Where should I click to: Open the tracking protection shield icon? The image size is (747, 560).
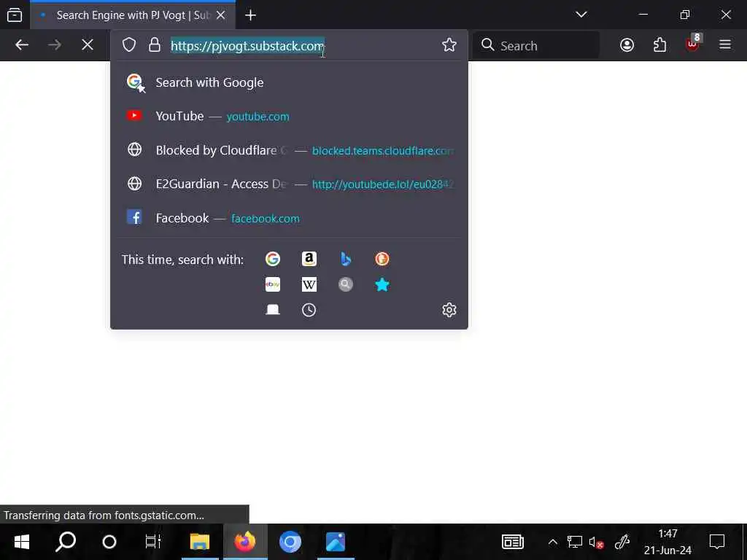[129, 45]
